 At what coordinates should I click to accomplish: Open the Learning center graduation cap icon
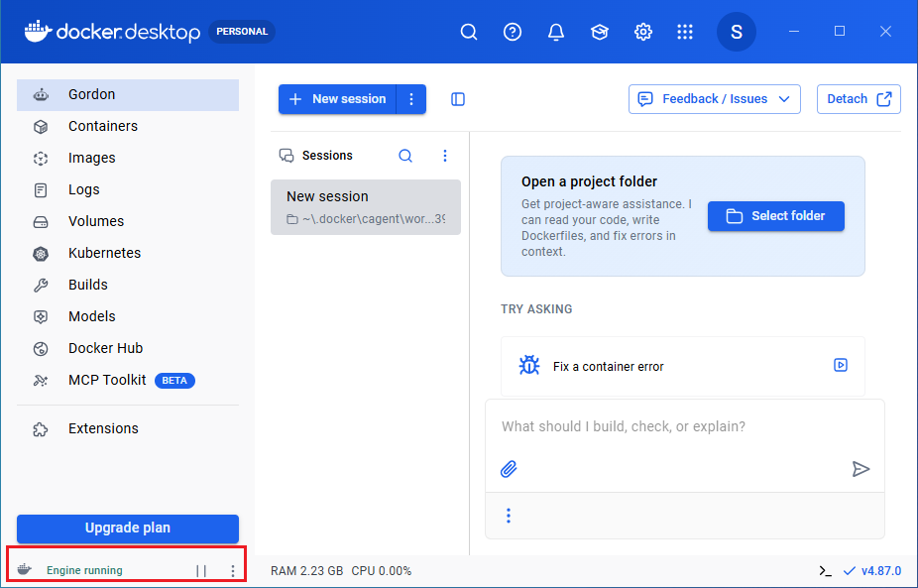tap(600, 32)
